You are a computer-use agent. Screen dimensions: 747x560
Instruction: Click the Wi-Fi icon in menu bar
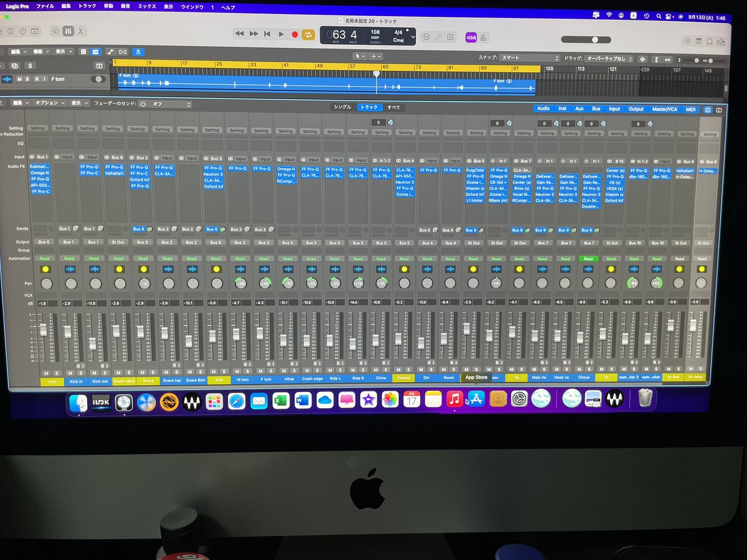click(x=608, y=14)
